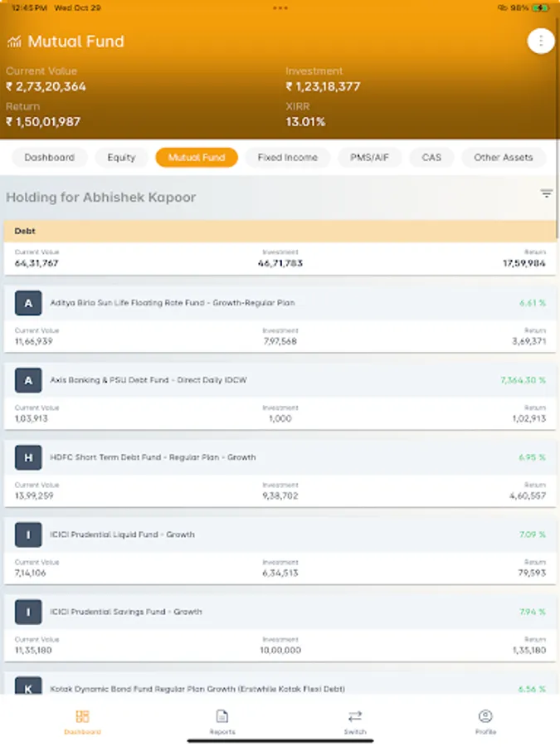Open the PMS/AIF tab
560x747 pixels.
pos(369,158)
